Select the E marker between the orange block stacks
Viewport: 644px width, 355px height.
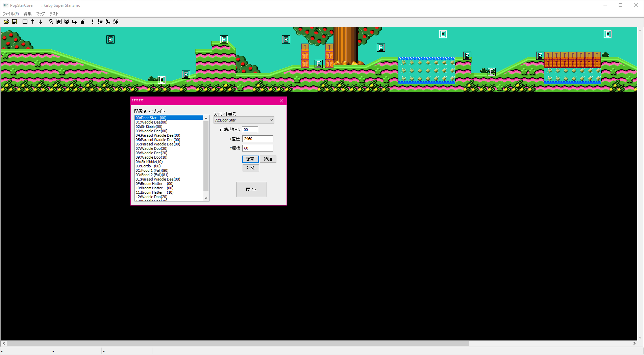click(318, 64)
